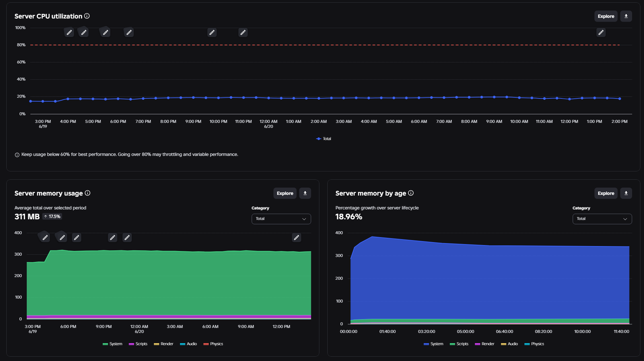644x361 pixels.
Task: Toggle Render series in memory by age legend
Action: [485, 344]
